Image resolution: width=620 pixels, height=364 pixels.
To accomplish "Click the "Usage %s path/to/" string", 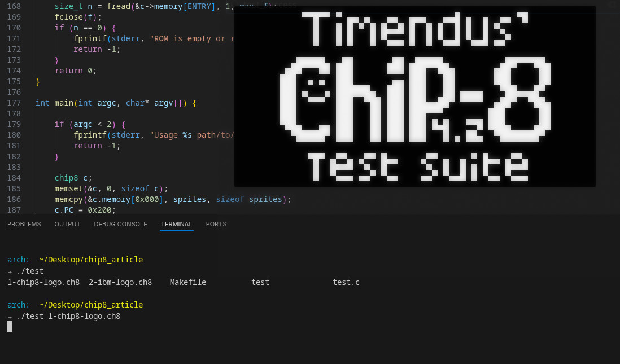I will tap(192, 135).
